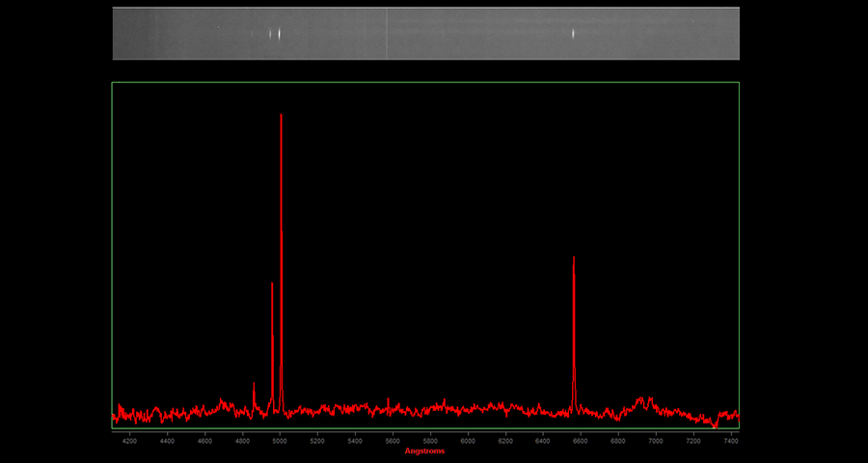868x463 pixels.
Task: Click the tallest red peak near 5000 Angstroms
Action: pos(281,118)
